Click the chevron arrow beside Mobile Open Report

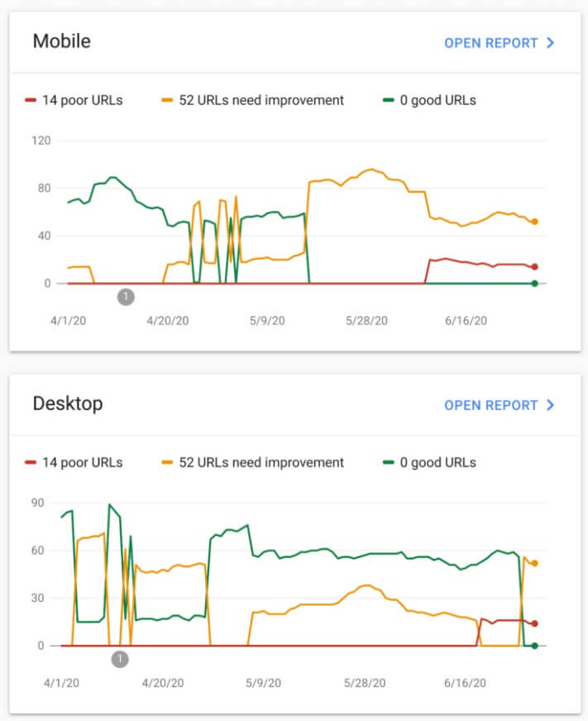pyautogui.click(x=550, y=43)
